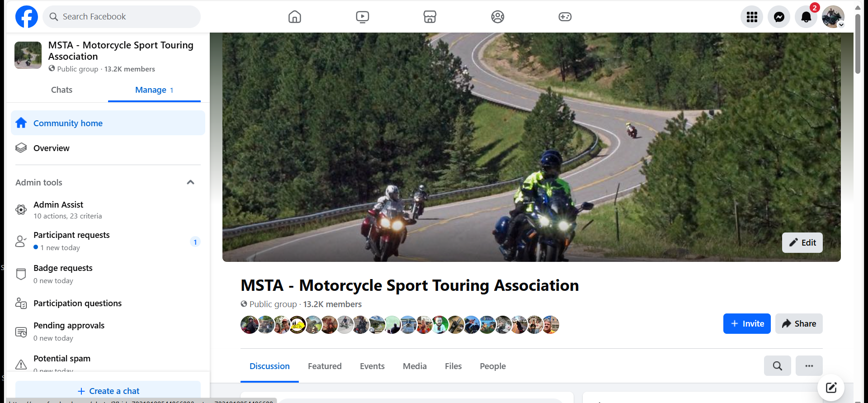This screenshot has width=868, height=403.
Task: Open the Marketplace icon
Action: coord(430,17)
